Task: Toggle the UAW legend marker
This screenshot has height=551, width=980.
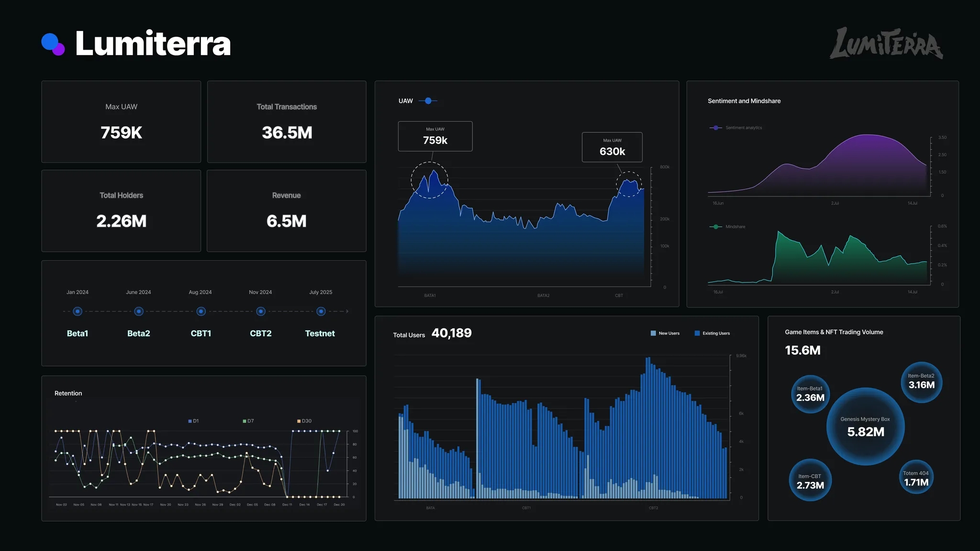Action: click(428, 101)
